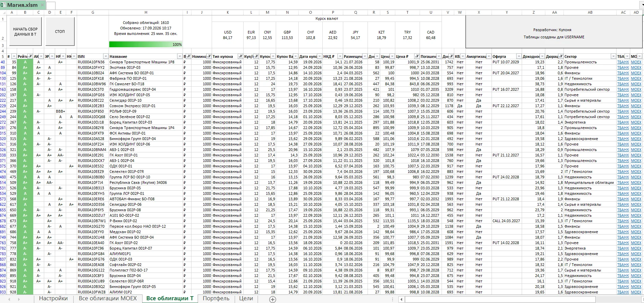Select the ГК Самолет БО-П18 name cell
This screenshot has height=303, width=644.
click(x=146, y=84)
